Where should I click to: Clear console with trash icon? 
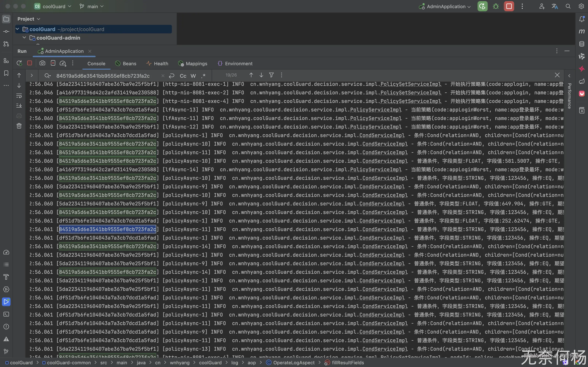pyautogui.click(x=19, y=126)
